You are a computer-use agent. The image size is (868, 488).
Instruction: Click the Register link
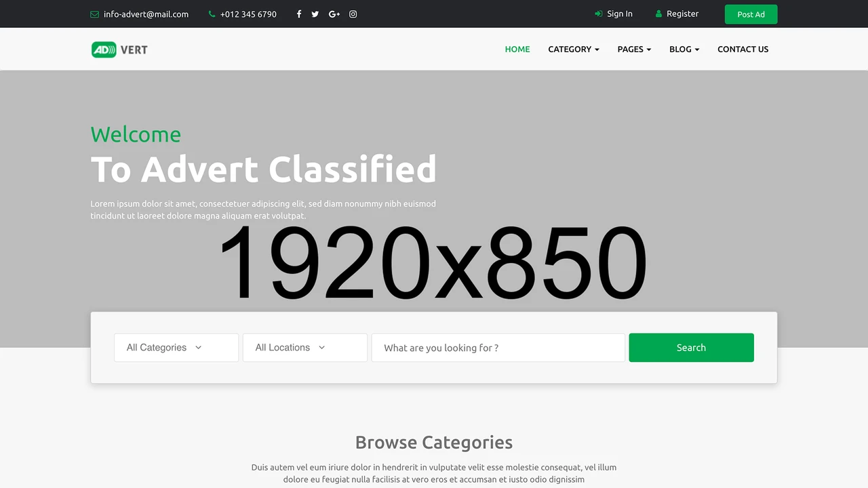pos(682,14)
